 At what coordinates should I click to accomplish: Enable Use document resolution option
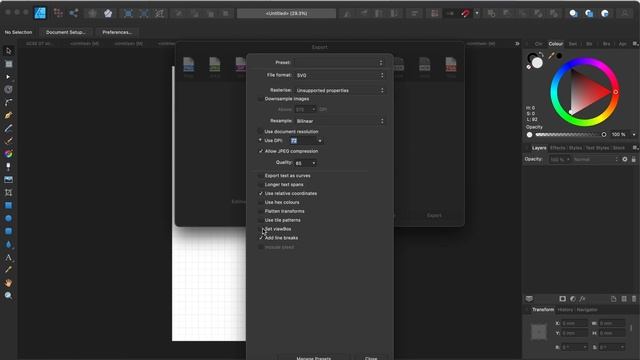(x=260, y=131)
